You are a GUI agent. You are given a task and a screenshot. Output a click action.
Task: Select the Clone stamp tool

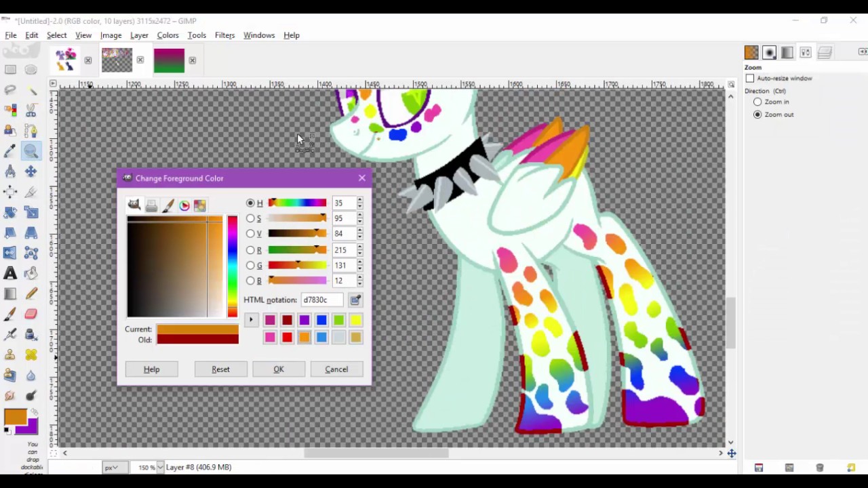pyautogui.click(x=10, y=354)
